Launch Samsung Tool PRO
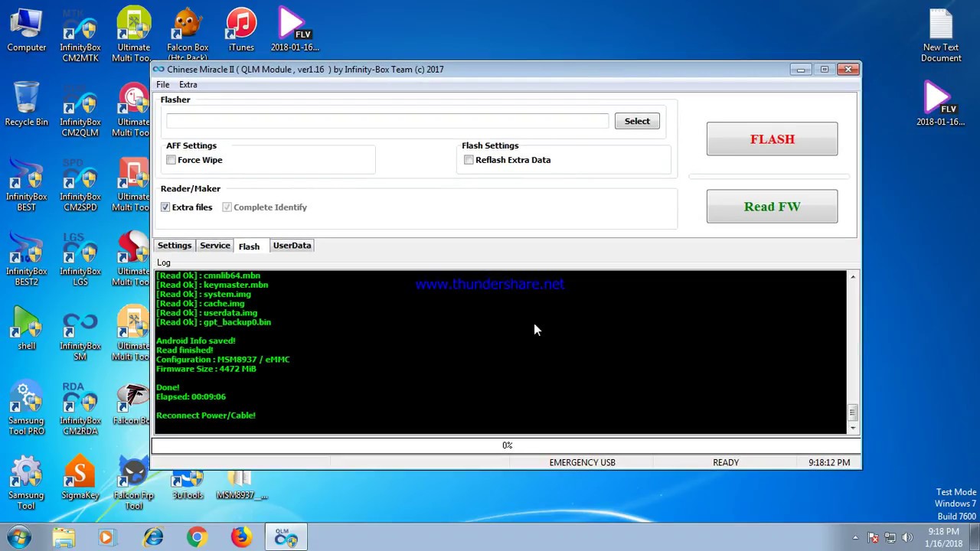Image resolution: width=980 pixels, height=551 pixels. coord(27,409)
